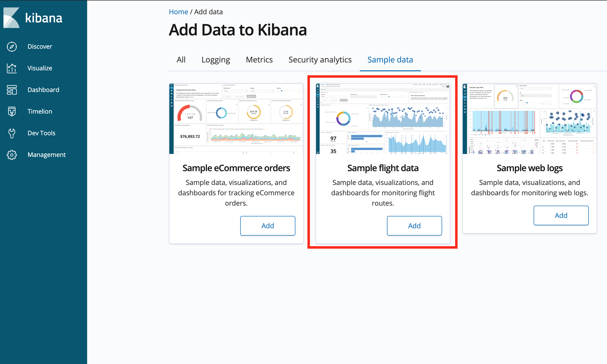Switch to the All tab
This screenshot has height=364, width=607.
(181, 60)
